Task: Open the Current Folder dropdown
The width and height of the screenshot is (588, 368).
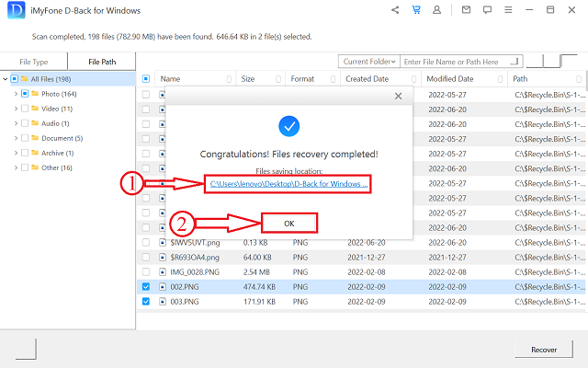Action: click(x=369, y=62)
